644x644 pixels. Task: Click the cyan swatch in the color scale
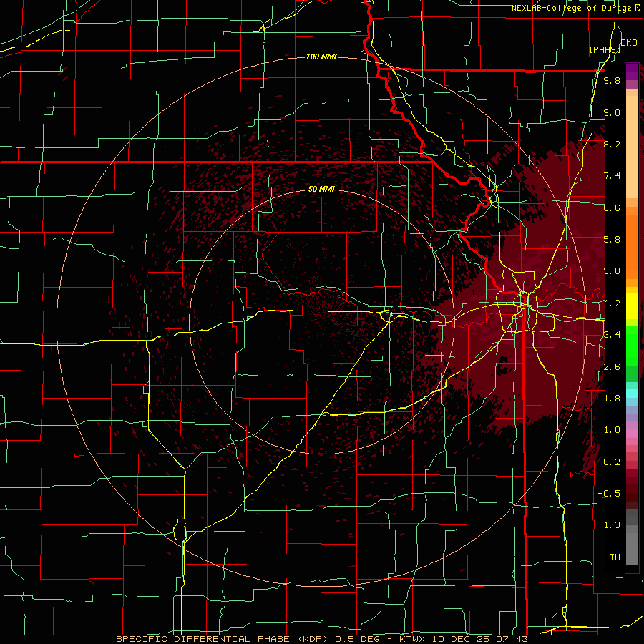(x=632, y=394)
